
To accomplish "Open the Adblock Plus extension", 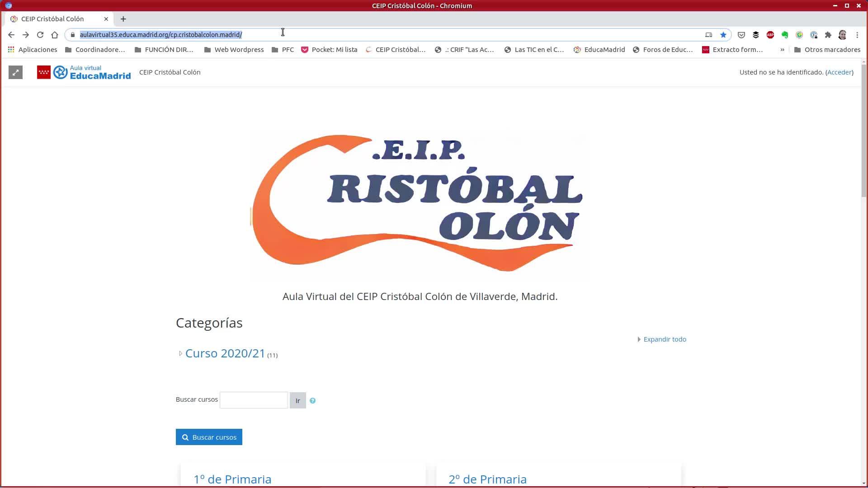I will (x=770, y=35).
